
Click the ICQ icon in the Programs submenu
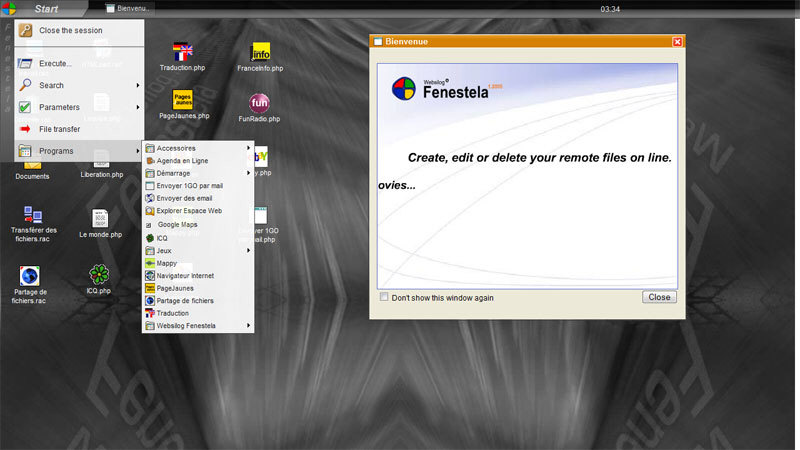pyautogui.click(x=149, y=238)
